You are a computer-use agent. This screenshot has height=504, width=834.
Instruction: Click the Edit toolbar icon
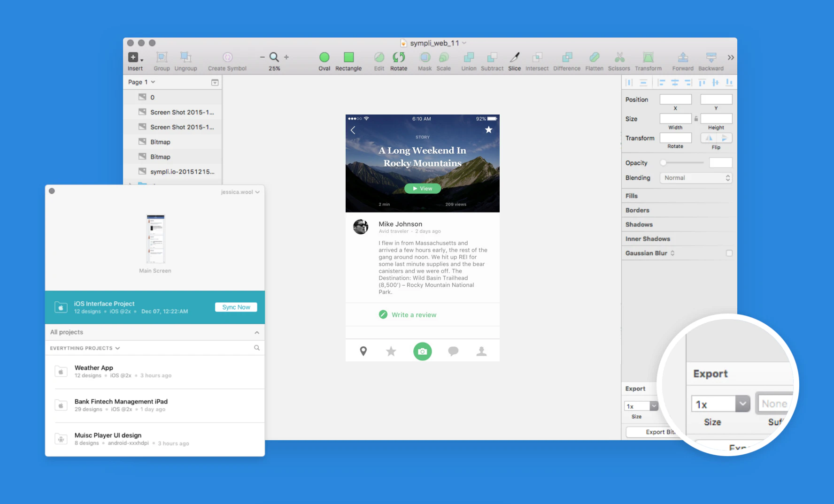click(379, 57)
